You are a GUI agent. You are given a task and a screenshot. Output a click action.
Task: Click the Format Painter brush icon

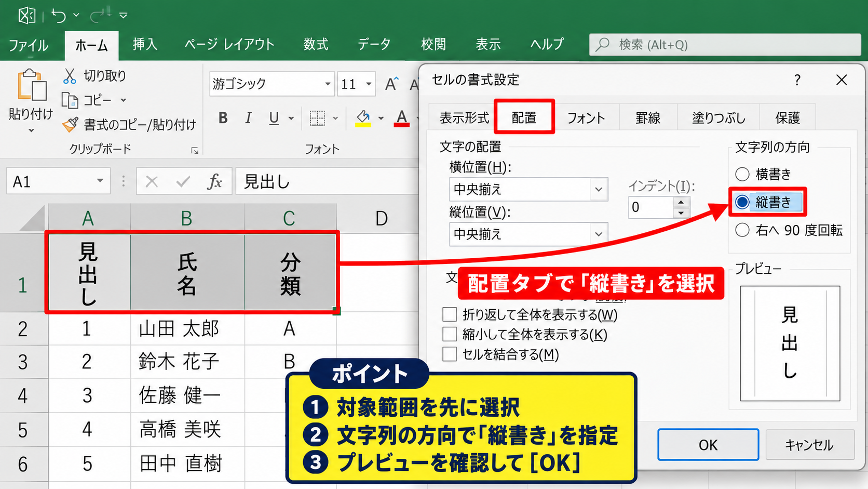point(70,125)
